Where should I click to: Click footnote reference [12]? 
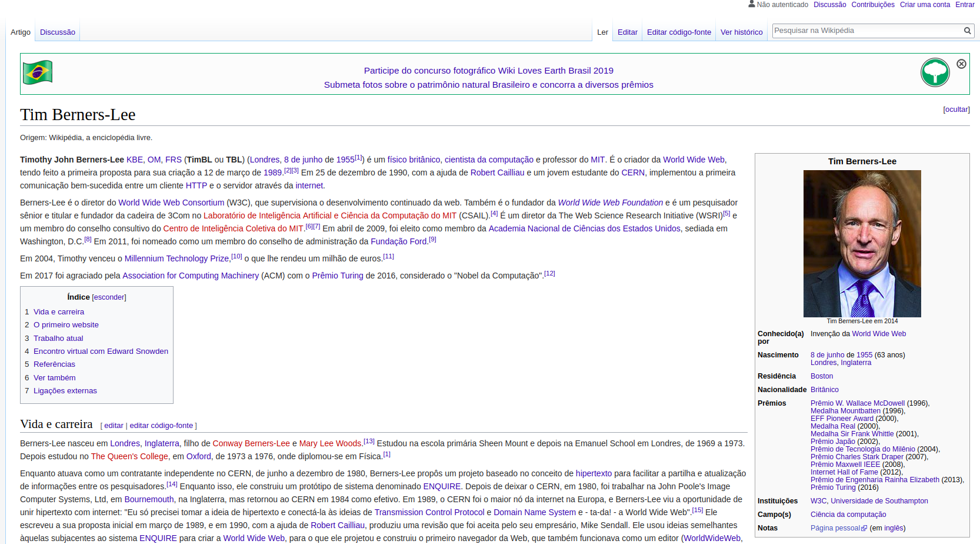[549, 273]
